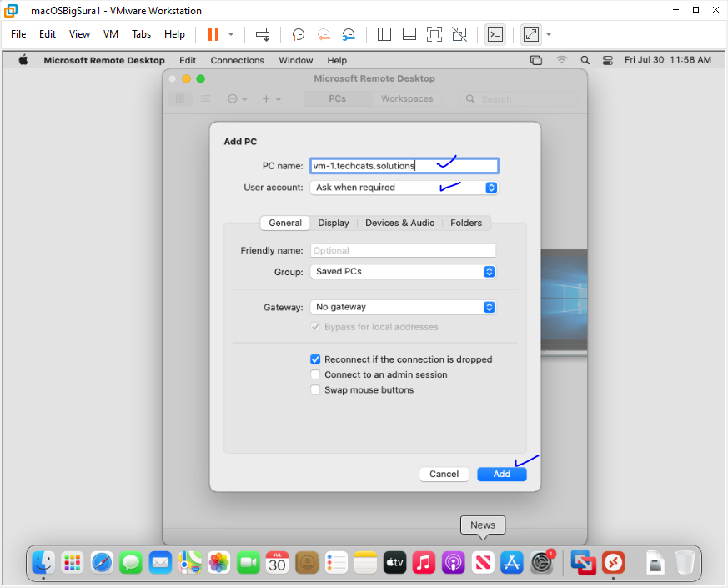This screenshot has height=588, width=728.
Task: Switch to the Folders tab
Action: [466, 223]
